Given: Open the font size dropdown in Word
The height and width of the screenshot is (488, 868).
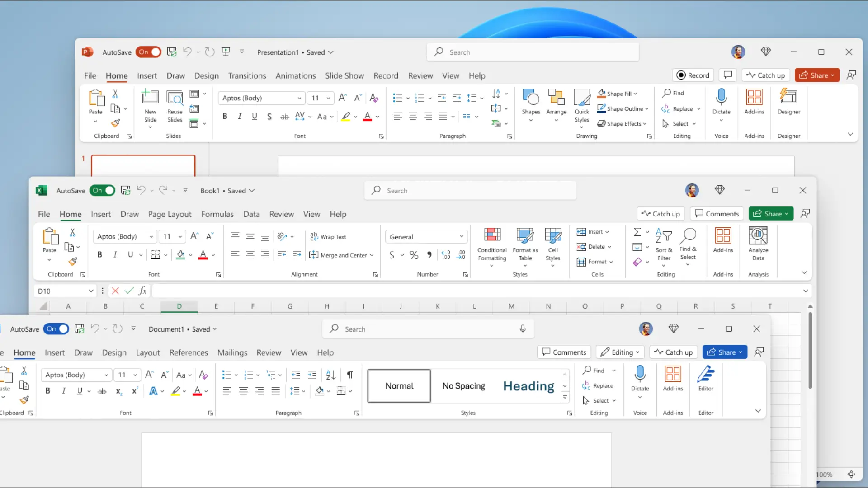Looking at the screenshot, I should [x=134, y=375].
